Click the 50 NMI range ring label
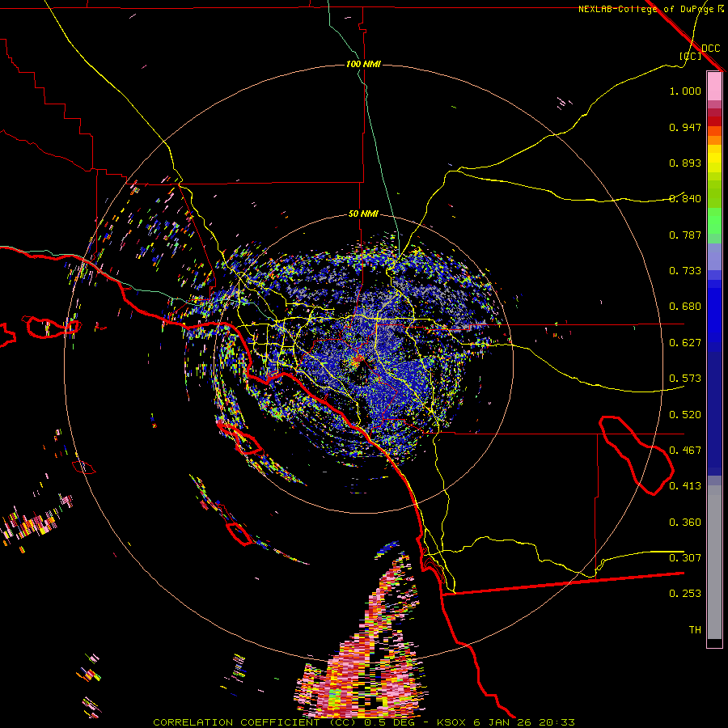The width and height of the screenshot is (728, 728). point(363,214)
